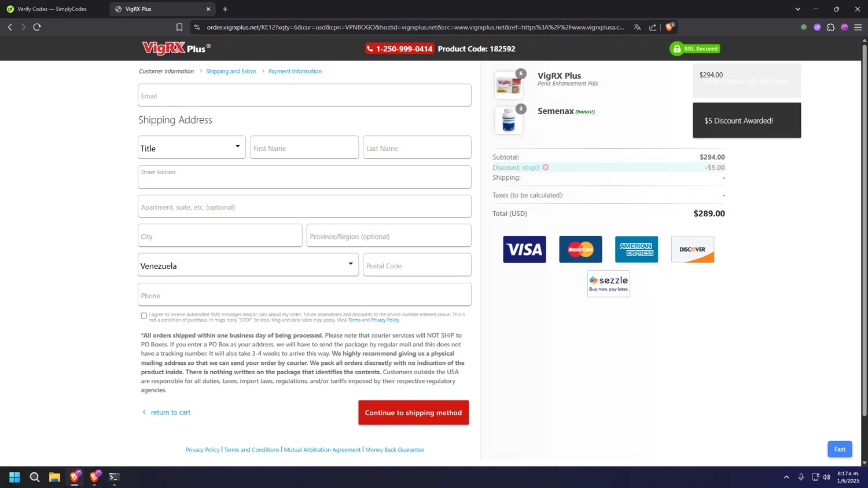The image size is (868, 488).
Task: Click return to cart link
Action: (166, 412)
